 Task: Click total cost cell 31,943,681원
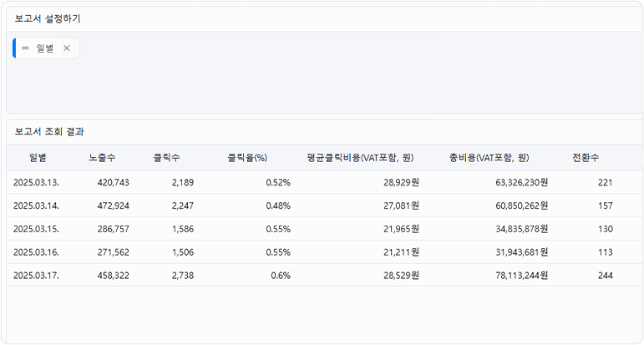[x=521, y=252]
